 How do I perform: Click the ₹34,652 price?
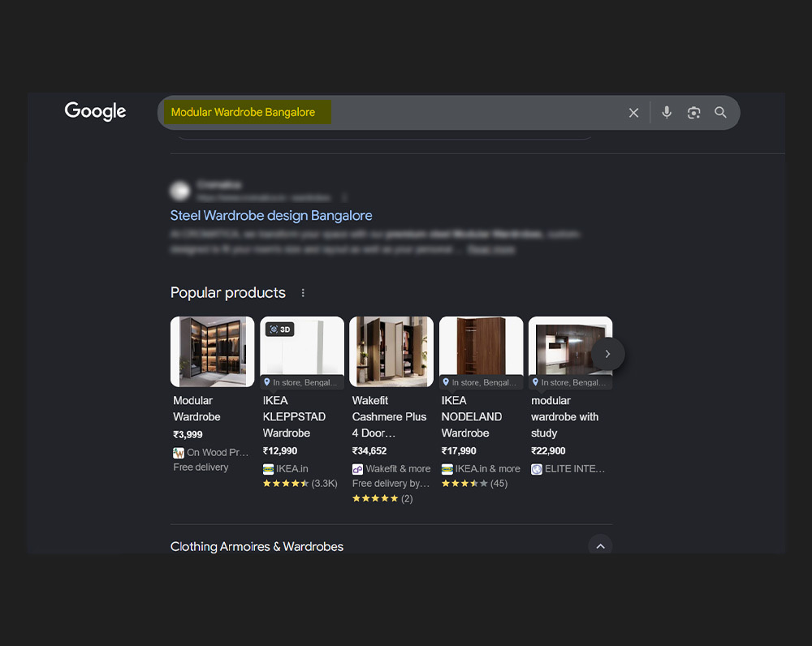coord(369,451)
